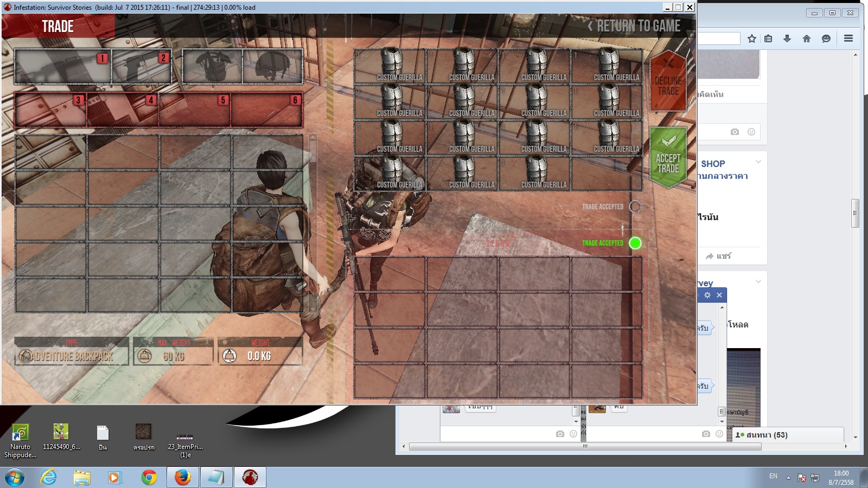The width and height of the screenshot is (868, 488).
Task: Open the Firefox hamburger menu
Action: 848,38
